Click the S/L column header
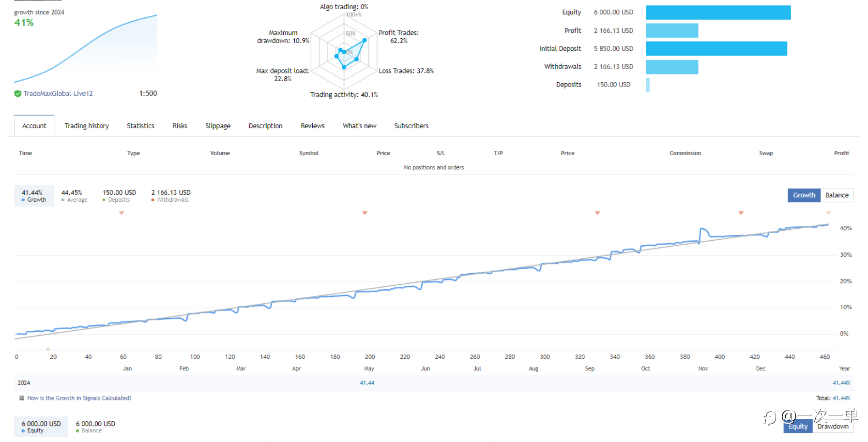Viewport: 868px width, 442px height. [x=441, y=153]
